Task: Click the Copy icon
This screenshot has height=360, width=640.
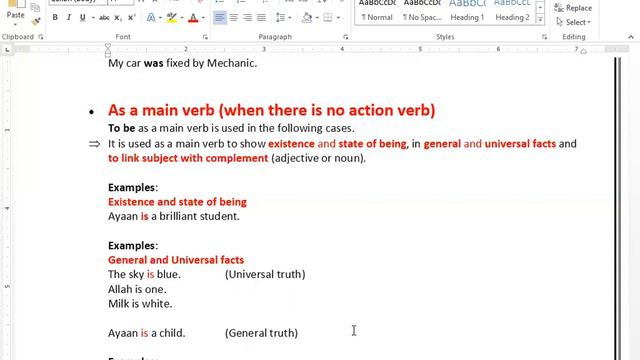Action: click(36, 7)
